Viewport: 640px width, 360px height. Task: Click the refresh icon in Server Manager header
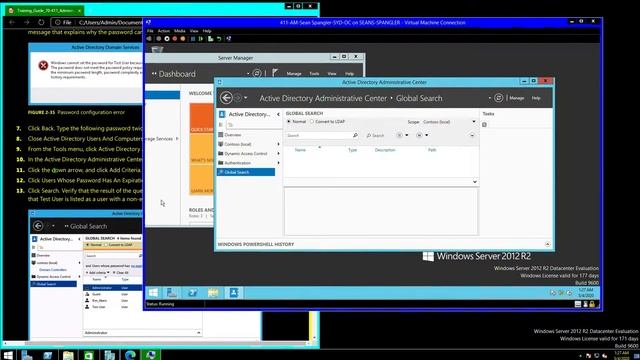(x=257, y=73)
